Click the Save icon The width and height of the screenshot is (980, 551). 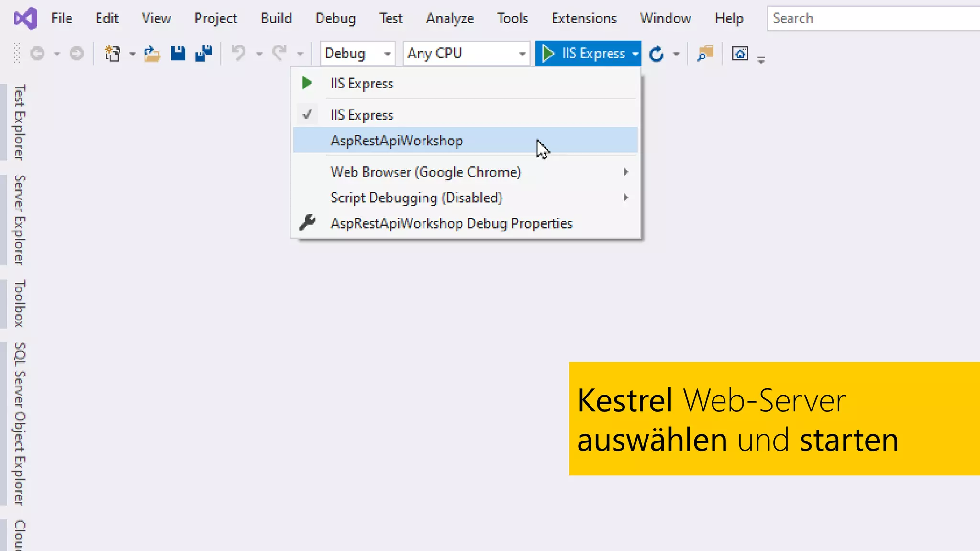click(x=178, y=54)
